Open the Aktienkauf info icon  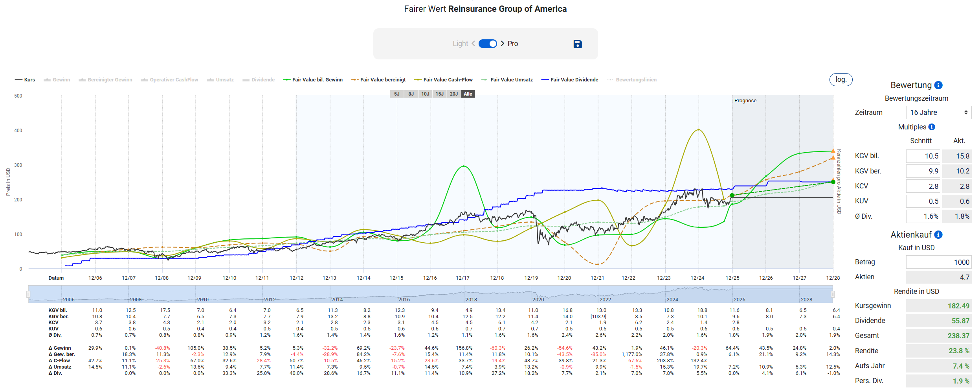point(938,235)
